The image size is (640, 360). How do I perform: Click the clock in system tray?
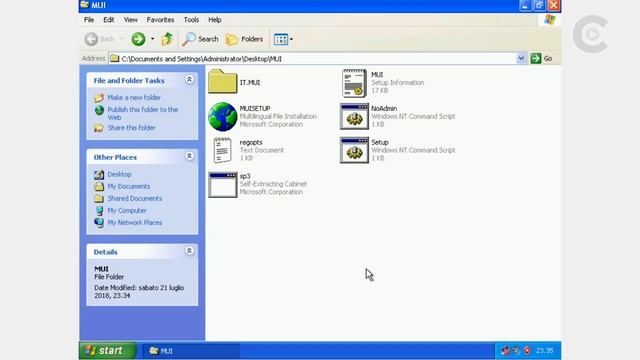(544, 351)
